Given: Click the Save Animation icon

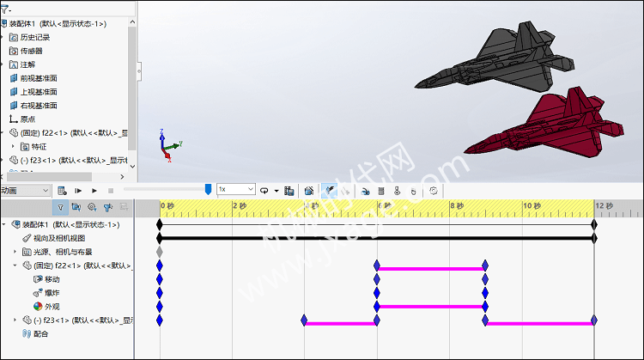Looking at the screenshot, I should (289, 191).
